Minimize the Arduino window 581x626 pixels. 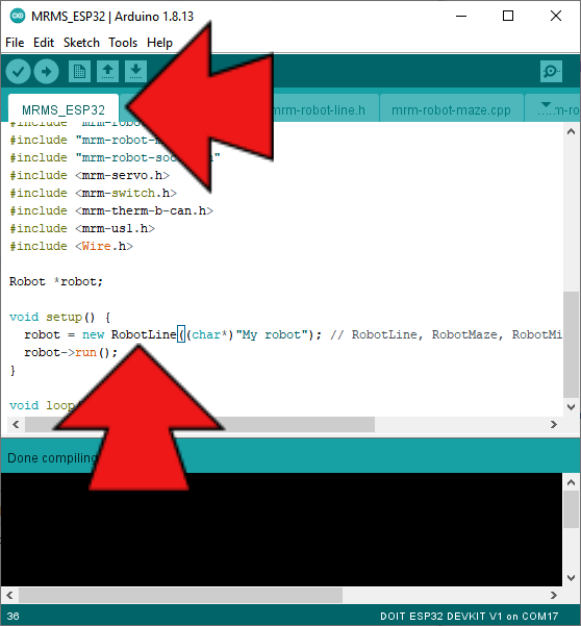point(461,16)
